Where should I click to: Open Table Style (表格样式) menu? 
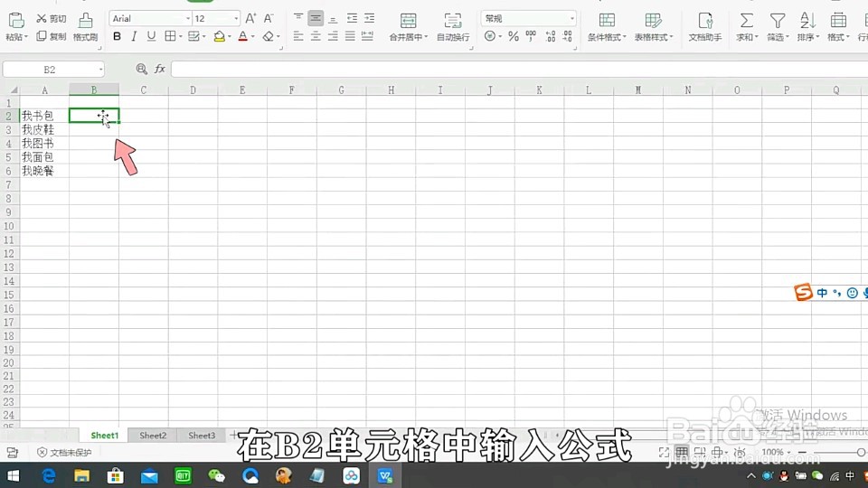(653, 26)
